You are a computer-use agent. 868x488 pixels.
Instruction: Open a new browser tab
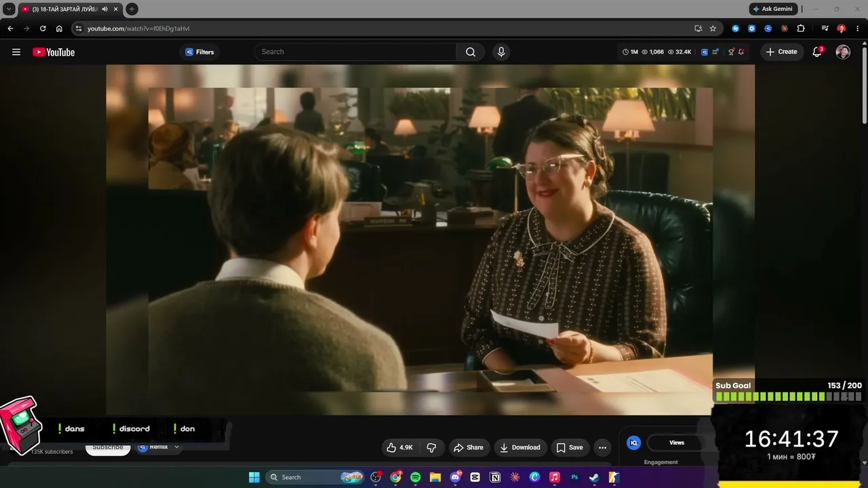coord(132,9)
